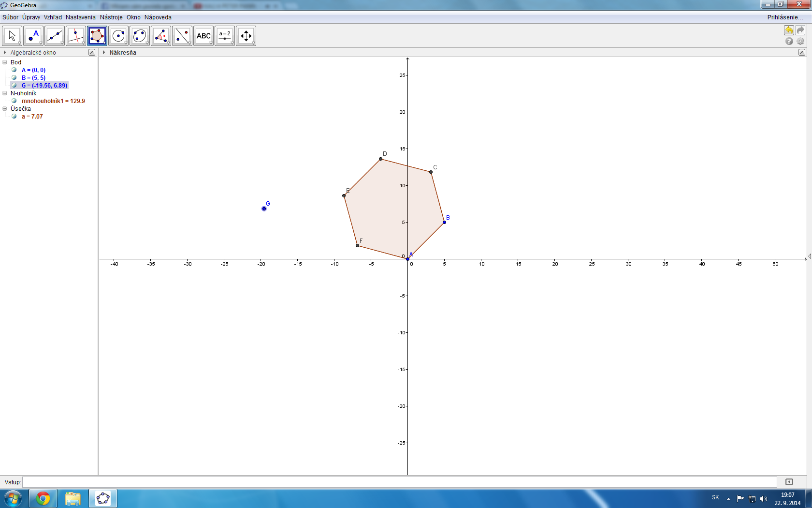Screen dimensions: 812x508
Task: Select the Perpendicular Line tool
Action: 76,36
